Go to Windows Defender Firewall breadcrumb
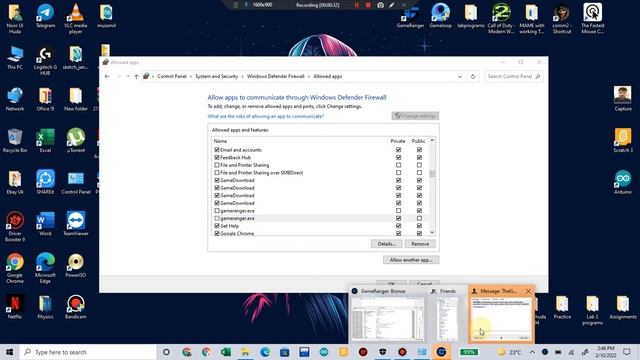This screenshot has width=640, height=360. click(276, 76)
